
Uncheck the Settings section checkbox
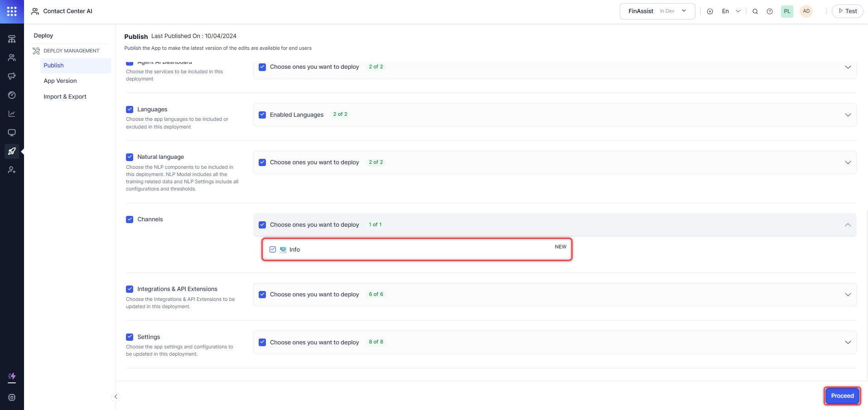point(130,337)
